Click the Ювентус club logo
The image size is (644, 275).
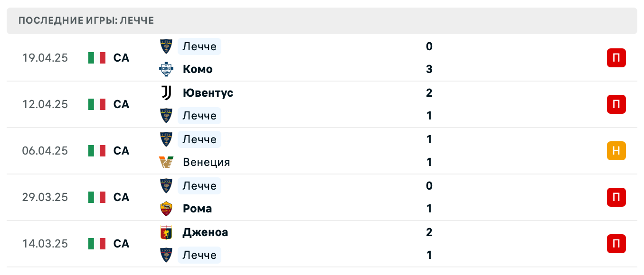[166, 93]
